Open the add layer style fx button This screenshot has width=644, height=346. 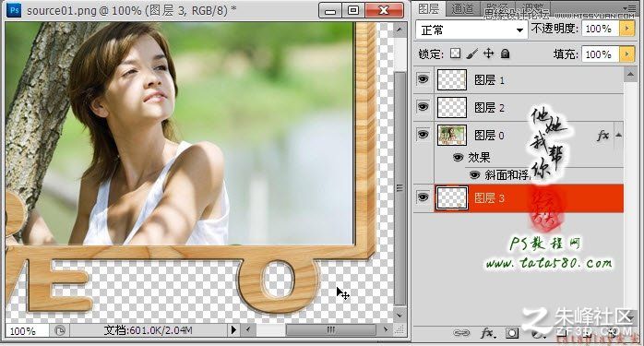487,333
